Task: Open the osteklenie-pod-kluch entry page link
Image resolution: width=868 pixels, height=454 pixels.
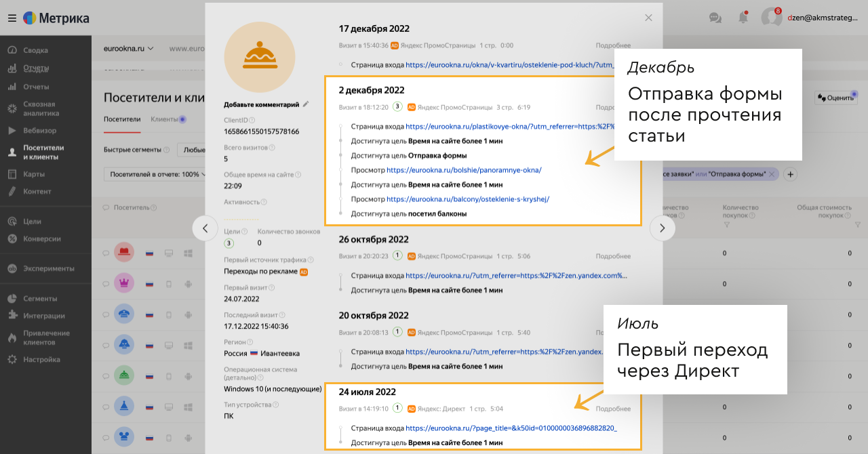Action: click(x=510, y=65)
